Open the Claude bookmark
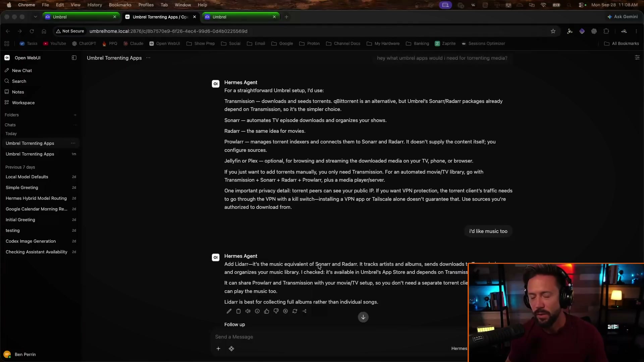Image resolution: width=644 pixels, height=362 pixels. click(x=133, y=44)
